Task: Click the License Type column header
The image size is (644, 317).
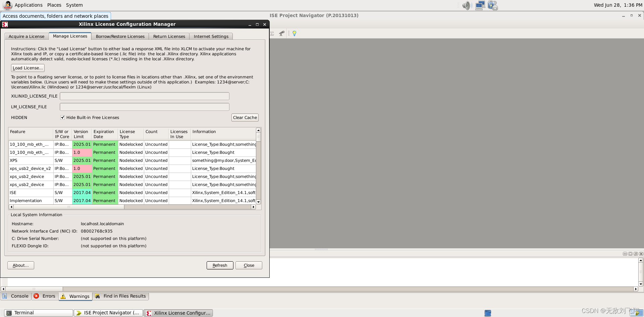Action: (131, 134)
